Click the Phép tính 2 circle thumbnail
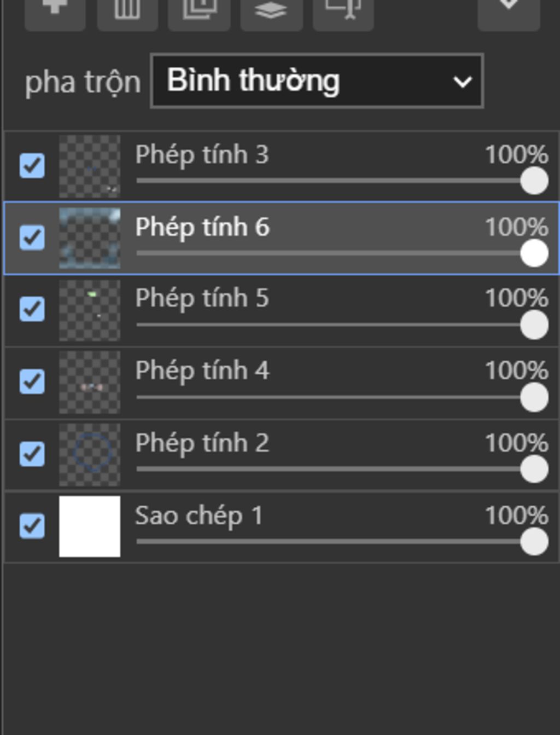 [90, 454]
